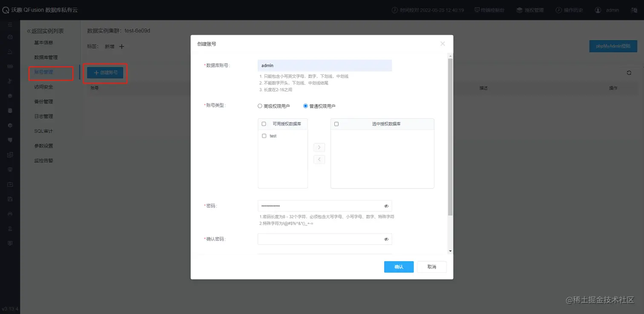Select 普通权限用户 radio button
644x314 pixels.
tap(305, 106)
